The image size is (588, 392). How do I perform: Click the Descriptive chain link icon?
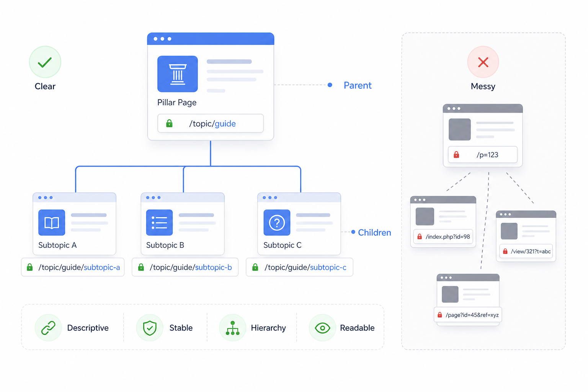click(48, 328)
